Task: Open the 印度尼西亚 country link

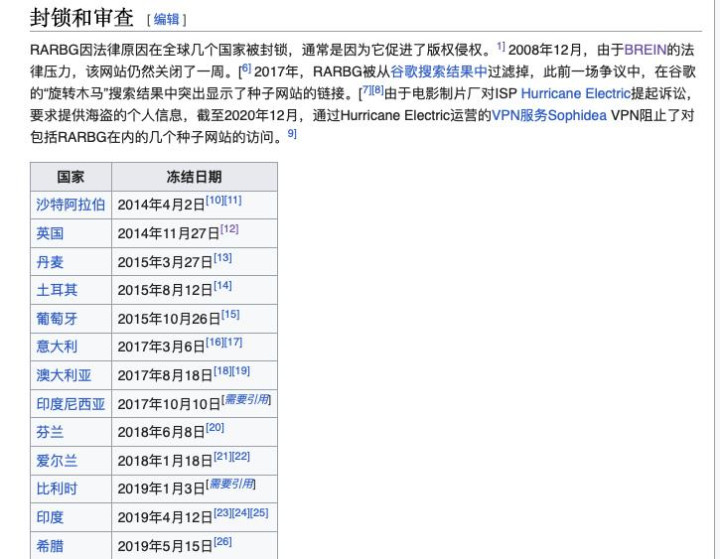Action: click(70, 404)
